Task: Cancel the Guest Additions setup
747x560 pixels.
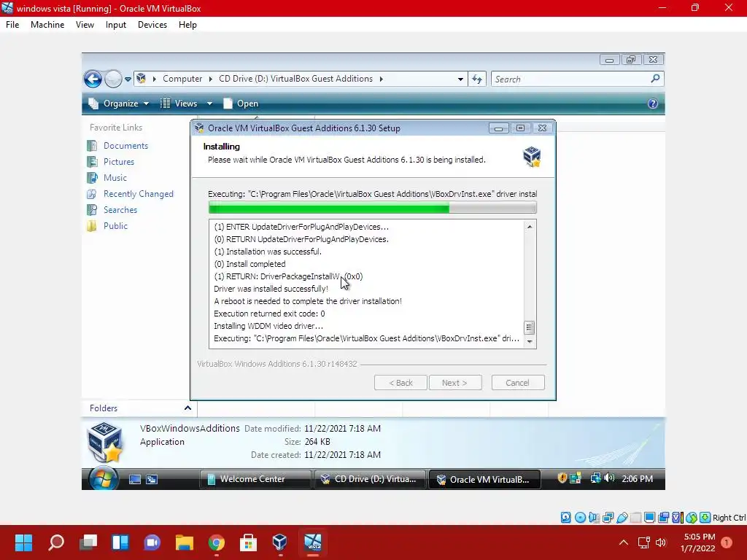Action: [518, 382]
